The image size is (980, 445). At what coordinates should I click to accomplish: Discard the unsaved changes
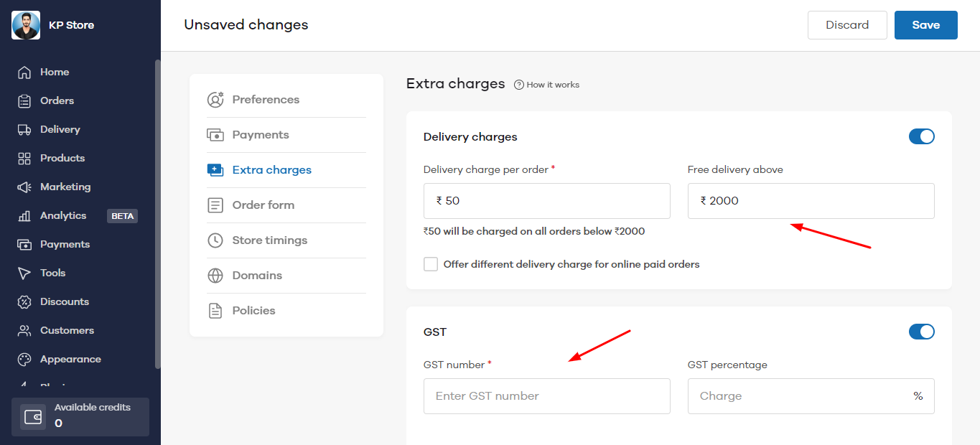coord(847,25)
